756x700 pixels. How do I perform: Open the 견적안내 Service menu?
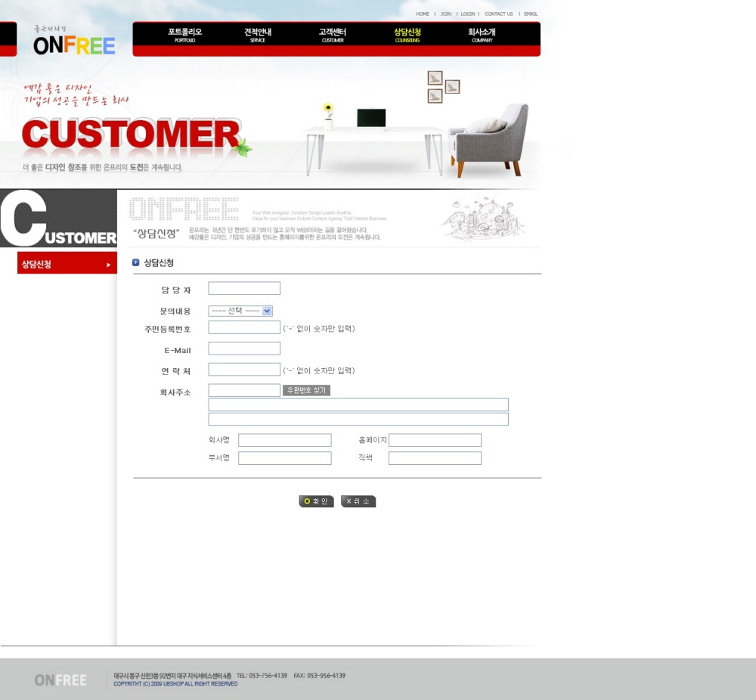(x=258, y=35)
